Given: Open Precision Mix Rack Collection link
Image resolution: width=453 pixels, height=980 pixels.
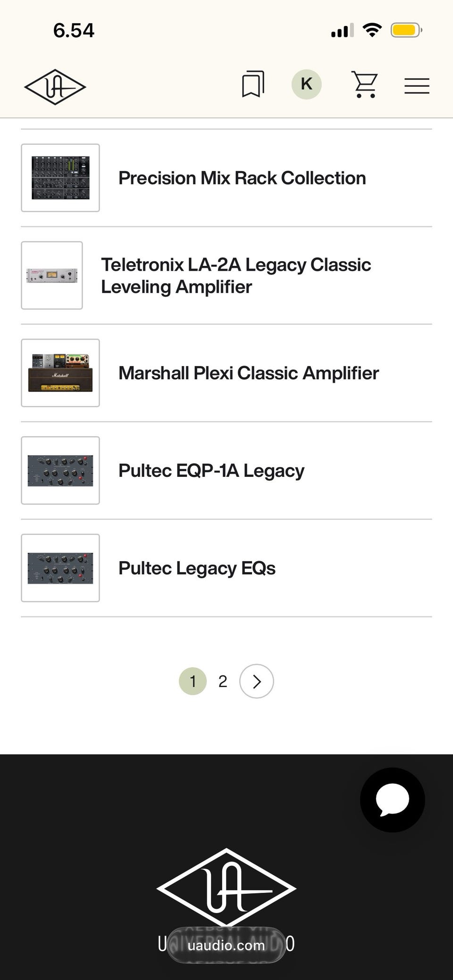Looking at the screenshot, I should pos(242,178).
